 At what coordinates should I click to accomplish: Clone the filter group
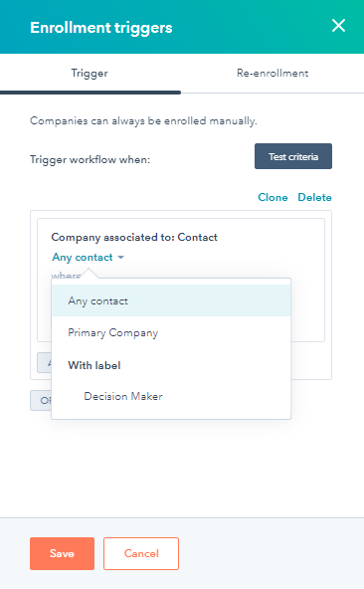pos(273,197)
